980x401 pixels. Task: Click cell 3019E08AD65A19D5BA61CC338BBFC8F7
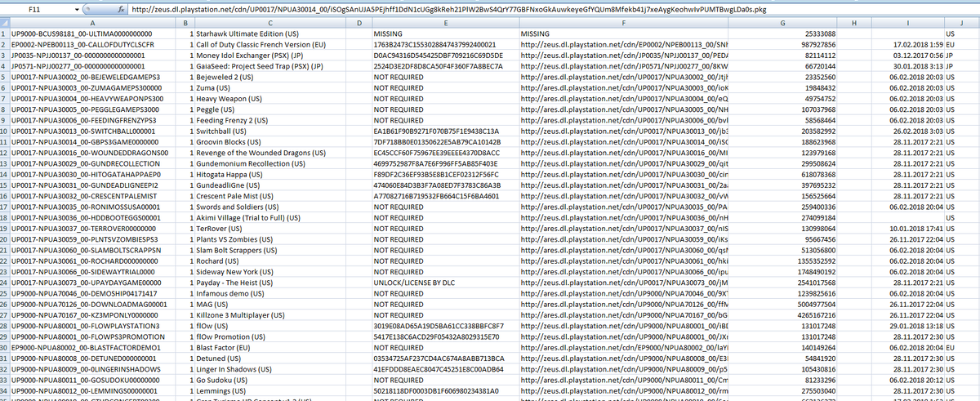[x=445, y=324]
